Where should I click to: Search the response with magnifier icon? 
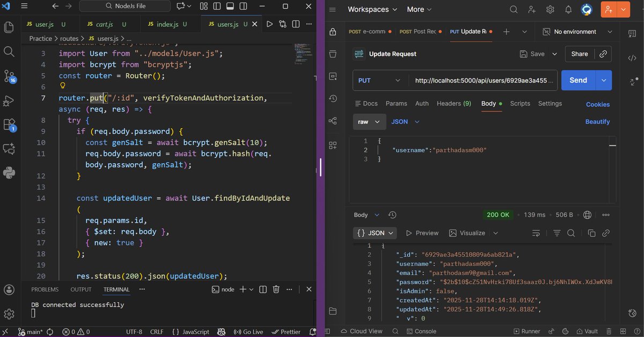click(571, 233)
